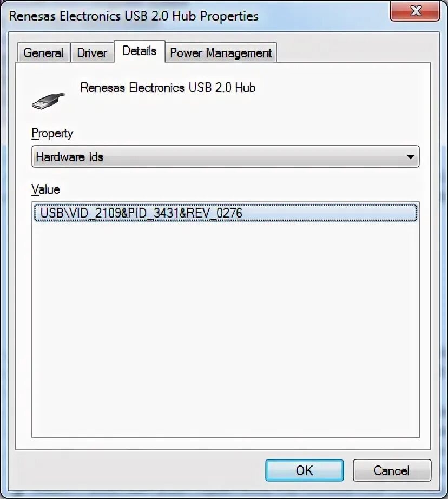This screenshot has height=499, width=448.
Task: Switch to the General tab
Action: (x=44, y=52)
